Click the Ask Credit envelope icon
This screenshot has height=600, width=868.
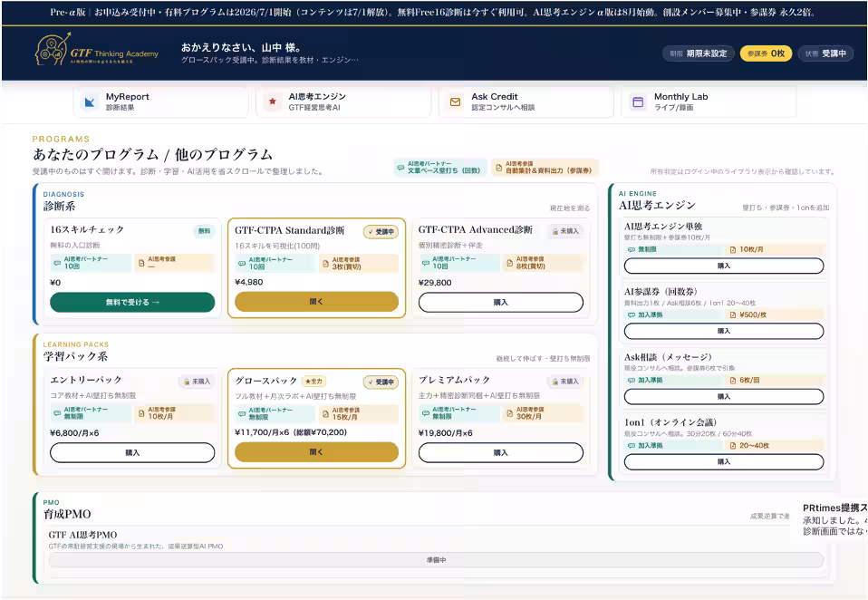(x=455, y=102)
